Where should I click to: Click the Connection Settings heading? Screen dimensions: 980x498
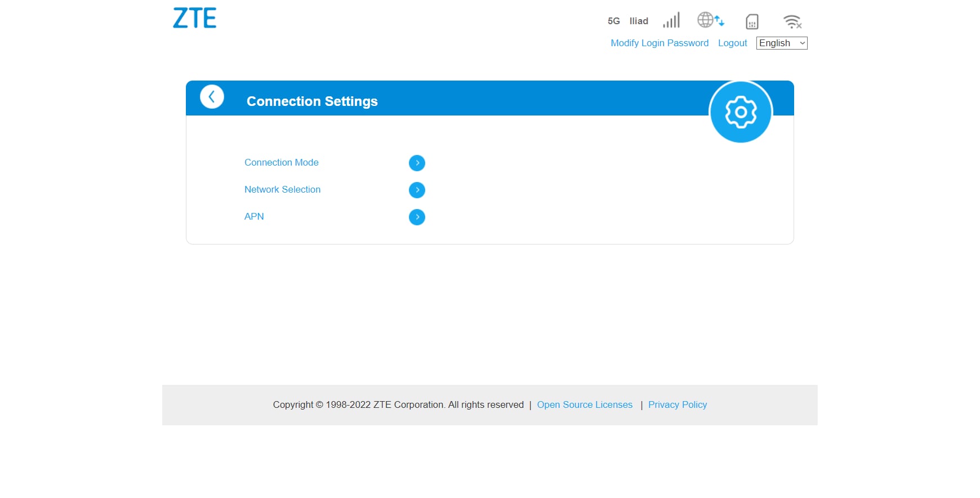pos(312,101)
